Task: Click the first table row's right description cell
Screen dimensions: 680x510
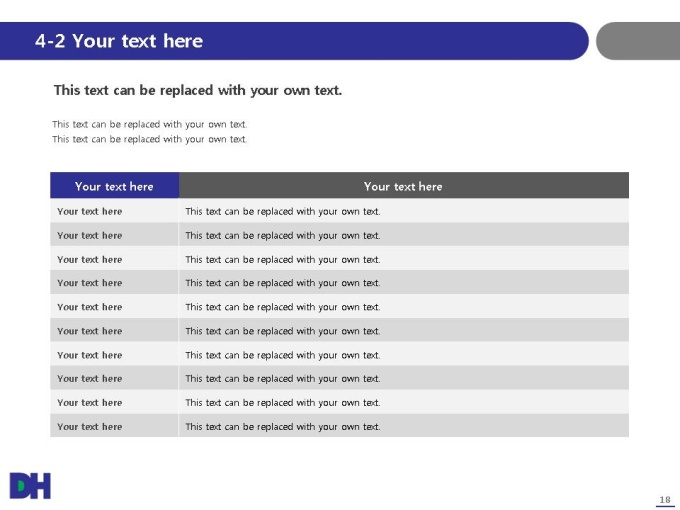Action: (x=283, y=211)
